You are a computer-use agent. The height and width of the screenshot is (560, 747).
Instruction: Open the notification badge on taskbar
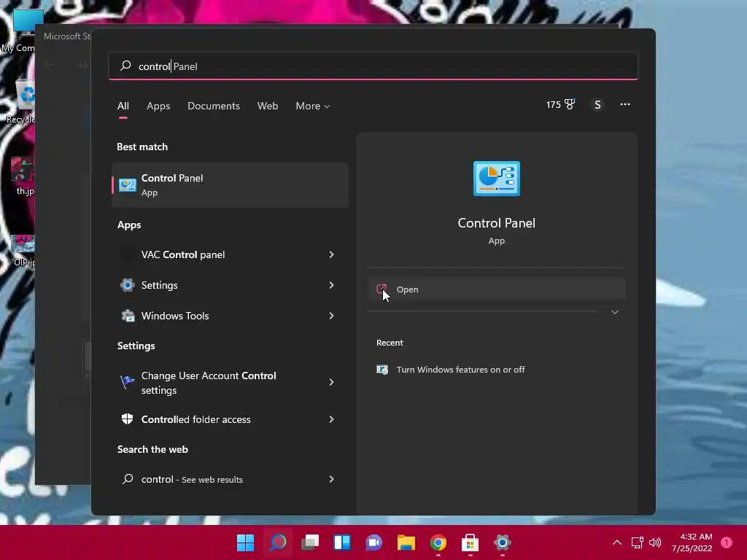pyautogui.click(x=727, y=542)
